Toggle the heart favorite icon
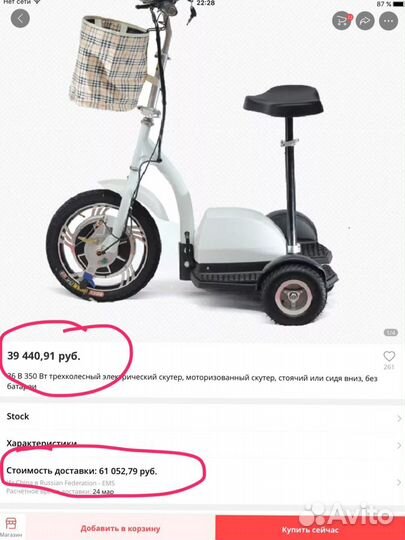 click(389, 356)
